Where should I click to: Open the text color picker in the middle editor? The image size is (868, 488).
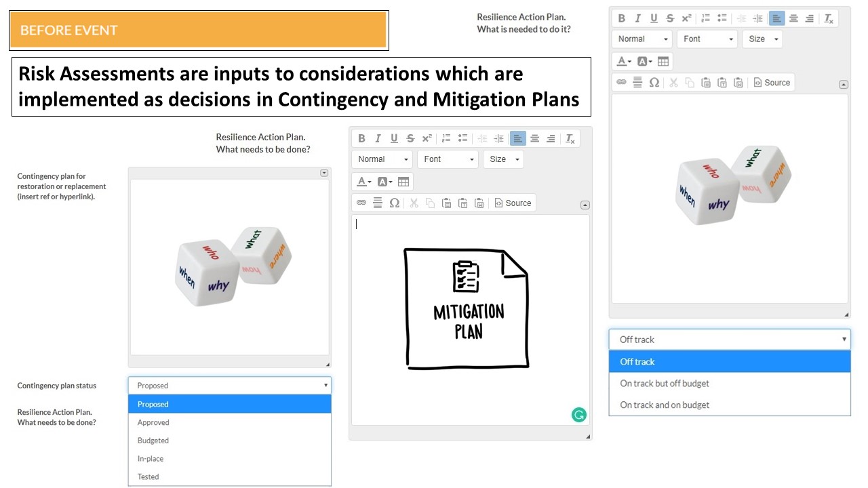click(364, 182)
